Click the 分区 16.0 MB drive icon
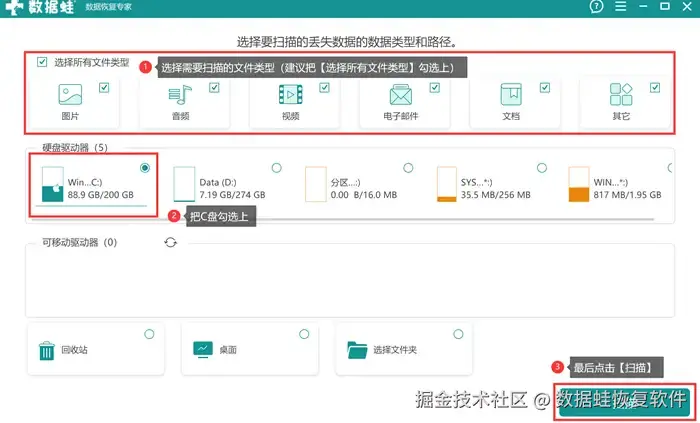Screen dimensions: 700x423 click(316, 184)
